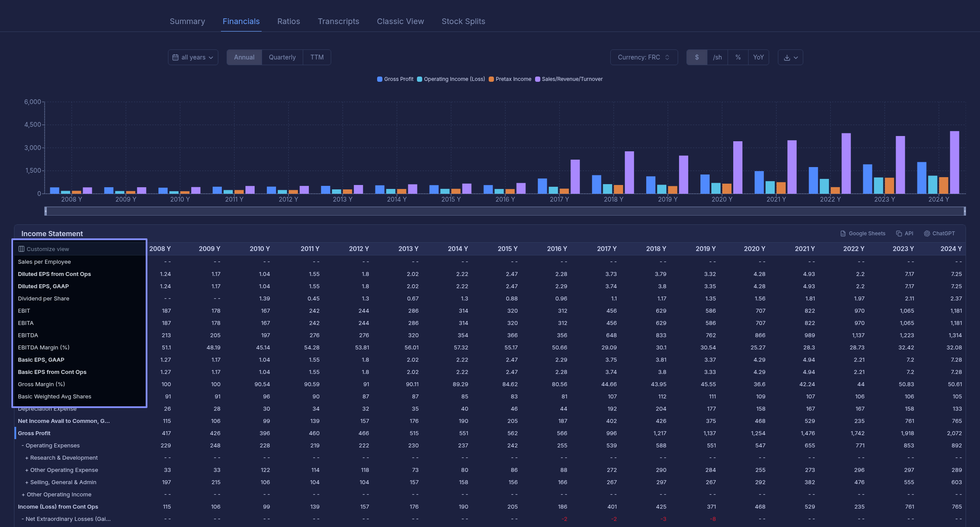
Task: Switch to Quarterly period view
Action: [282, 57]
